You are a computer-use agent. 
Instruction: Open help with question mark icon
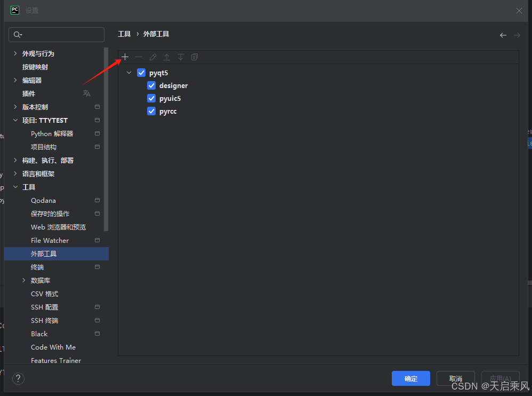click(18, 378)
